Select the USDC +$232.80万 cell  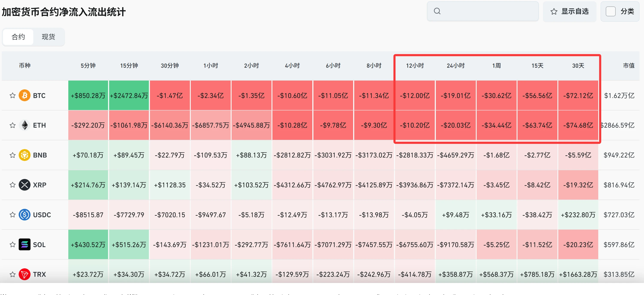pyautogui.click(x=578, y=215)
